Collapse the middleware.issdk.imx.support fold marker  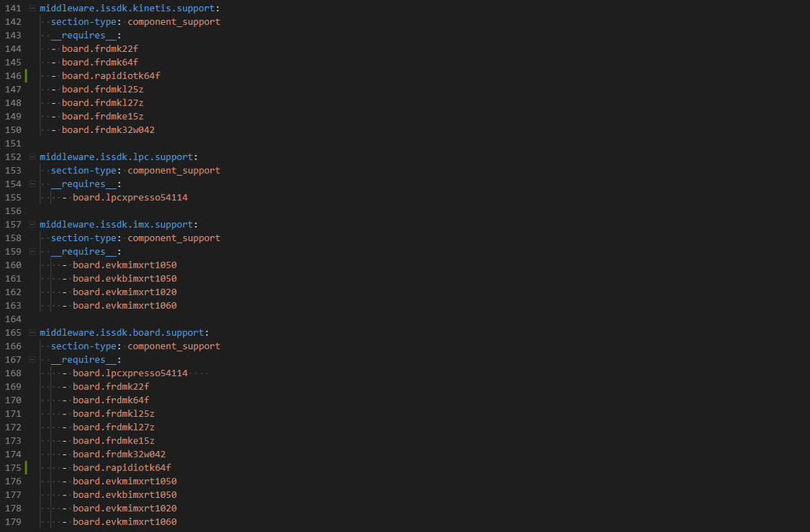pyautogui.click(x=32, y=224)
